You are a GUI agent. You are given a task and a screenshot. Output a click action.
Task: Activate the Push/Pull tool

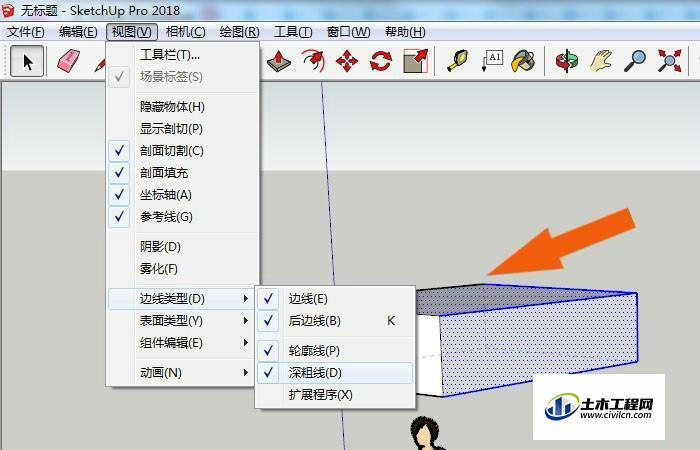tap(279, 61)
